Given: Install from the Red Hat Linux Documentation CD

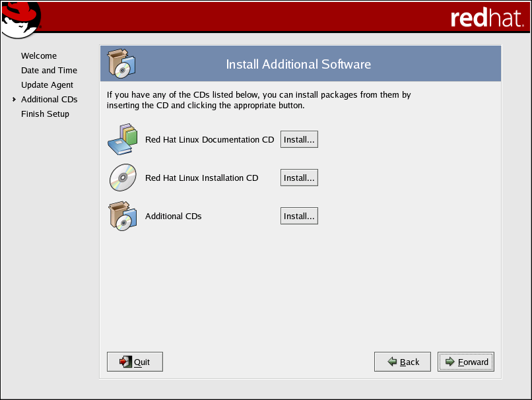Looking at the screenshot, I should (299, 139).
